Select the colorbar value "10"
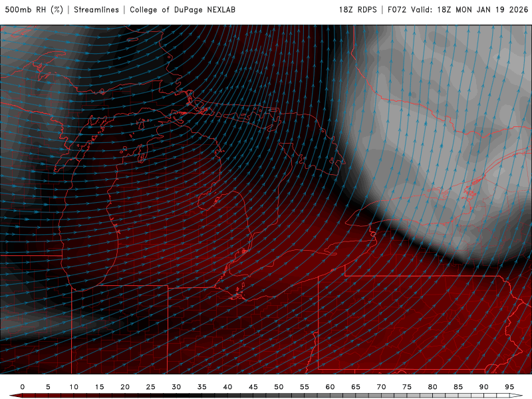Screen dimensions: 532x399 click(x=74, y=387)
